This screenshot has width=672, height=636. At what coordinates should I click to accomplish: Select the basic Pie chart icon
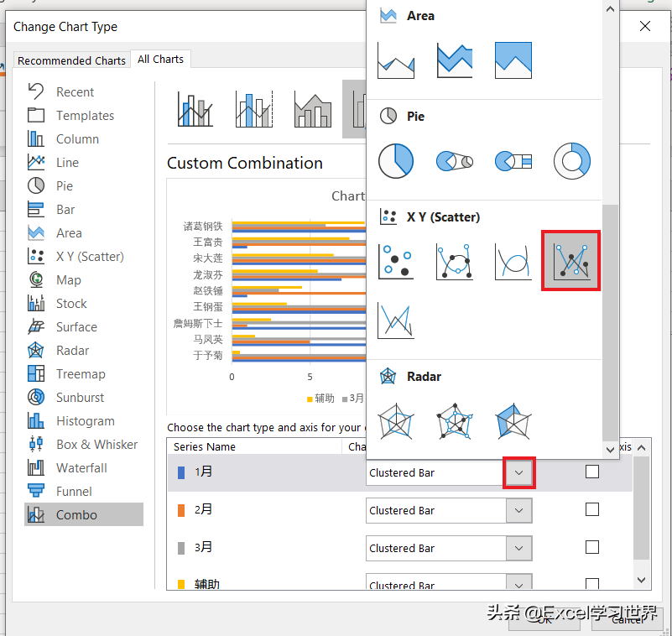pos(396,161)
